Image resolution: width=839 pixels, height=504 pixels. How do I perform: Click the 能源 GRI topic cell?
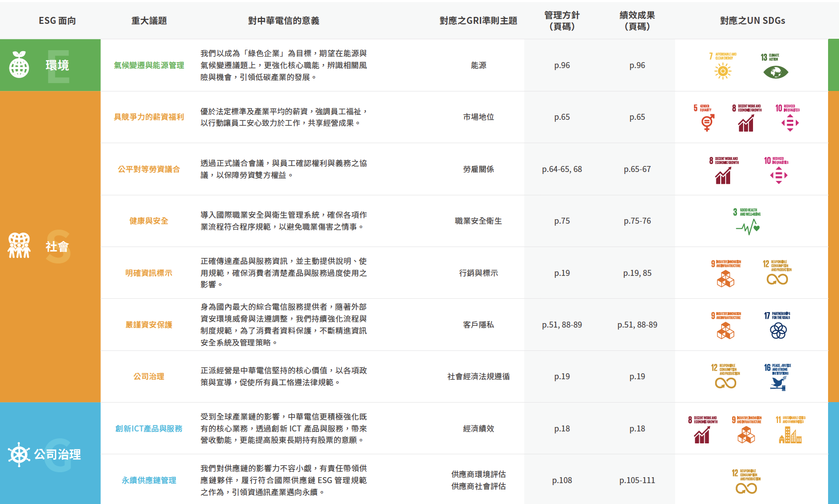pyautogui.click(x=479, y=65)
